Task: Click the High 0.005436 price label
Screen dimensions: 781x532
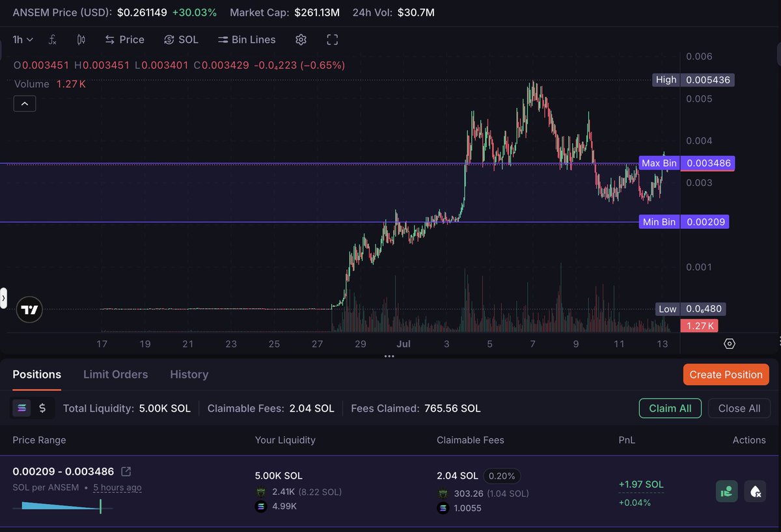Action: click(693, 80)
